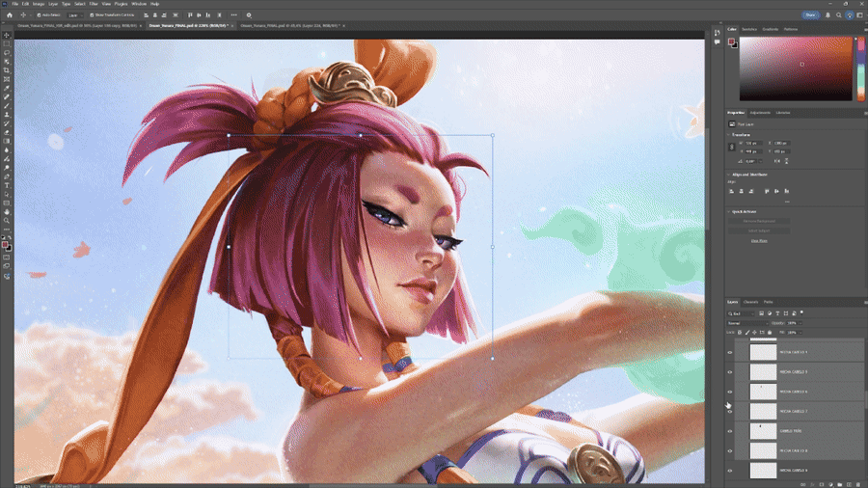
Task: Click the Share button
Action: 810,14
